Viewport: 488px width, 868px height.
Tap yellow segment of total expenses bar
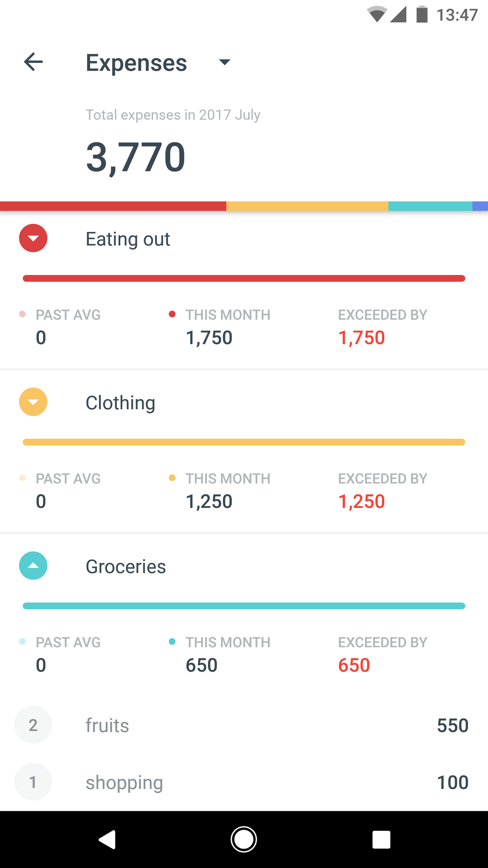[x=307, y=206]
